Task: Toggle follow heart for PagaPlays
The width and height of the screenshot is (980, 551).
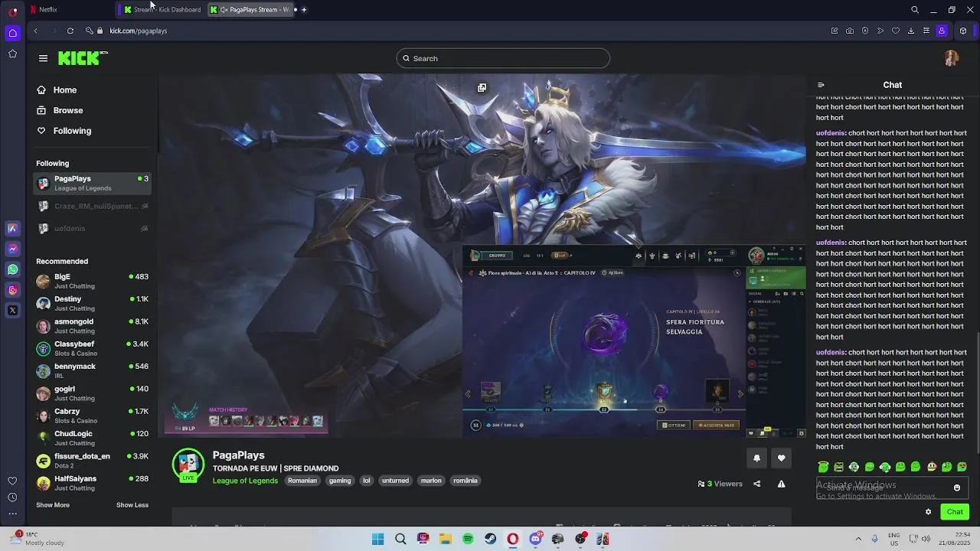Action: tap(781, 458)
